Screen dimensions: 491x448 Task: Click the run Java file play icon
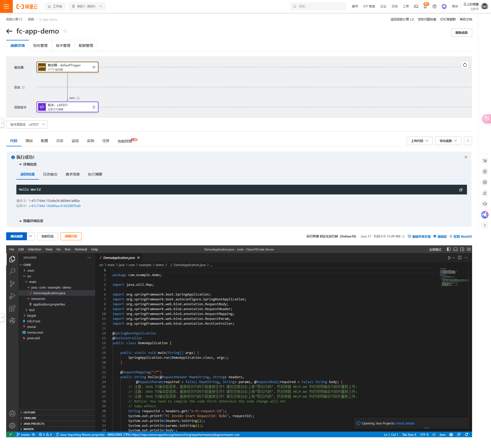(449, 258)
